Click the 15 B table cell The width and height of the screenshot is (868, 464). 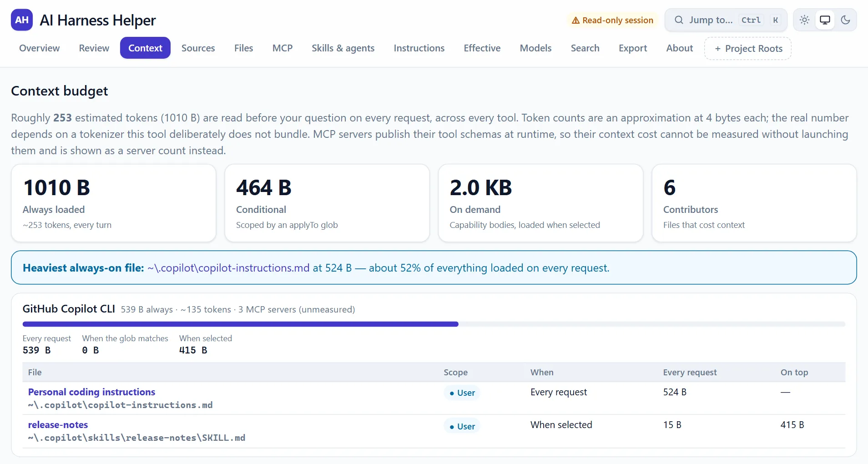click(672, 424)
